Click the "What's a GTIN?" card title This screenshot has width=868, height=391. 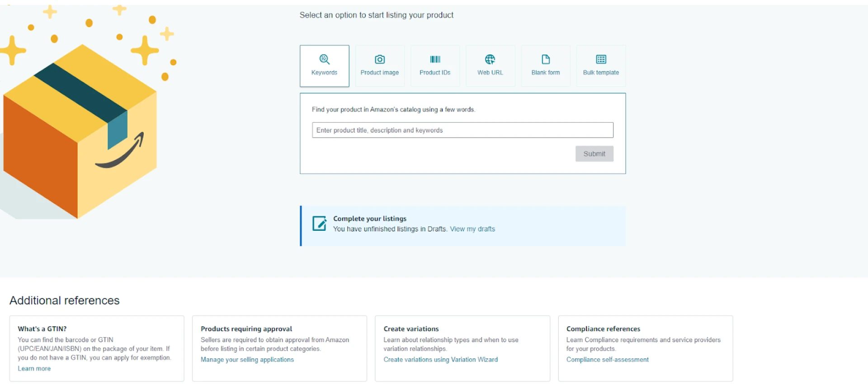(42, 329)
